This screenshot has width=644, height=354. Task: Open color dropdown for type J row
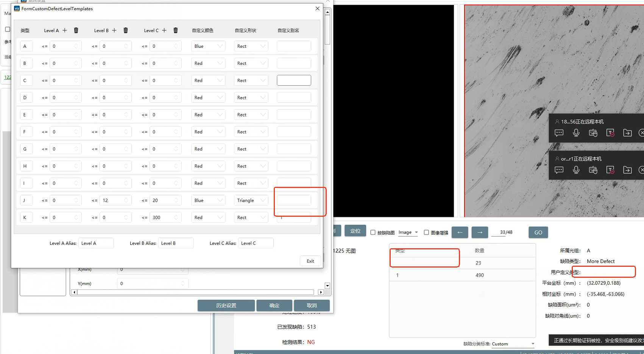point(208,200)
